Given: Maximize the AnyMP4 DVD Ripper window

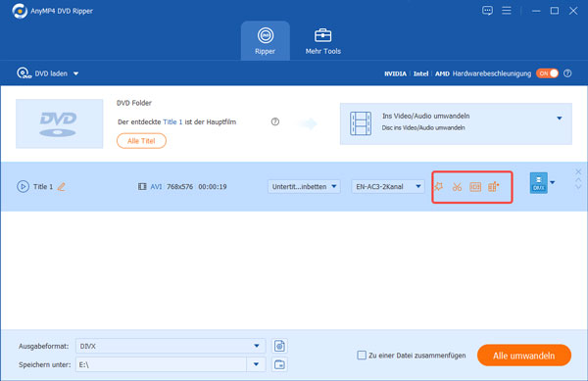Looking at the screenshot, I should click(x=555, y=11).
